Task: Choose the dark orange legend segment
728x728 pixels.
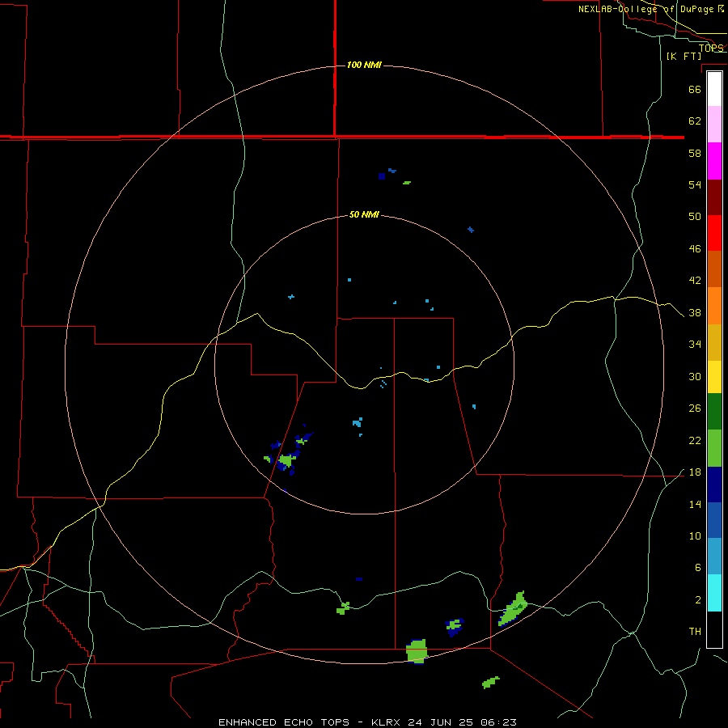Action: pyautogui.click(x=714, y=269)
